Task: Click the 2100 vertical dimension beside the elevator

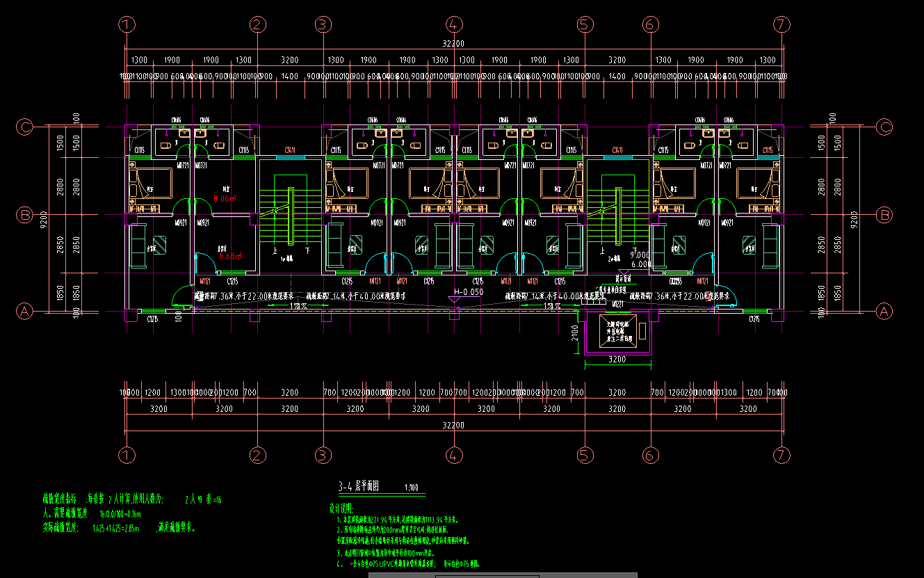Action: [575, 332]
